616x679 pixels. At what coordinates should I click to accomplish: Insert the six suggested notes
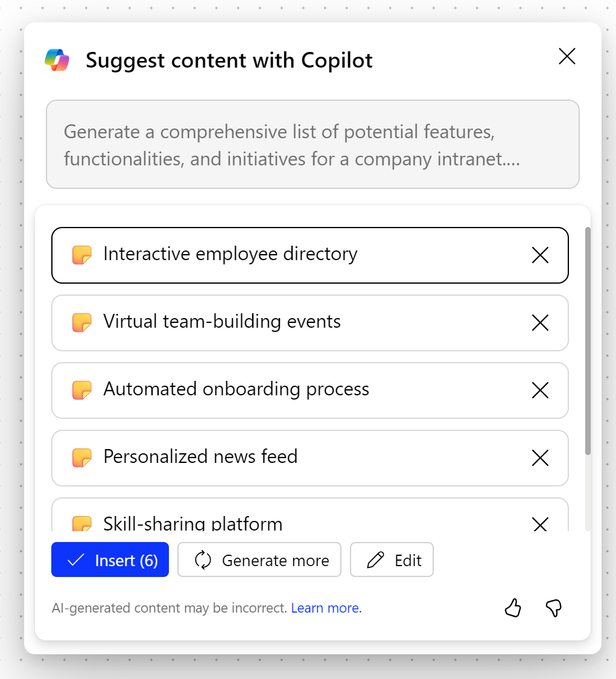(110, 559)
